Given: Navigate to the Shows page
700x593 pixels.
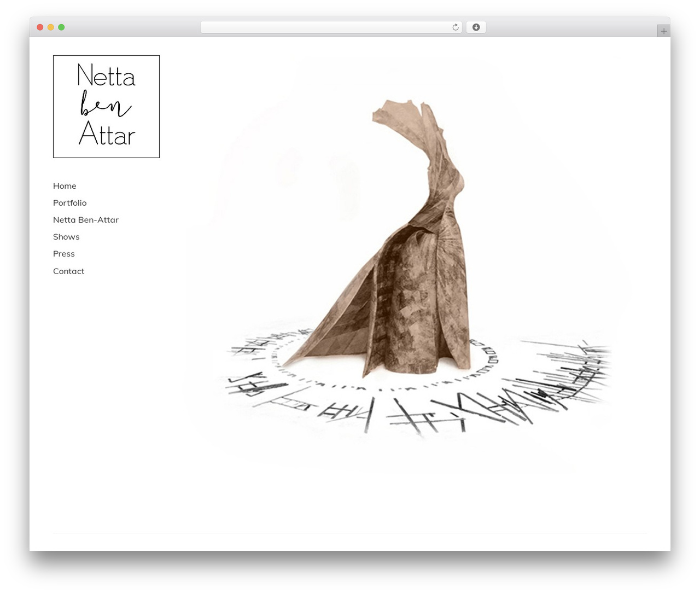Looking at the screenshot, I should (x=66, y=237).
